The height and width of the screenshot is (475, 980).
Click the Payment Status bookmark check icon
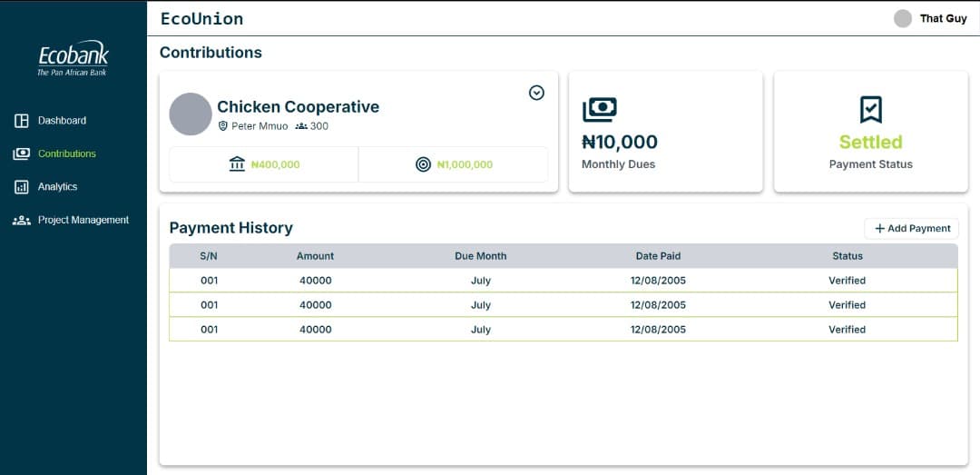tap(870, 110)
